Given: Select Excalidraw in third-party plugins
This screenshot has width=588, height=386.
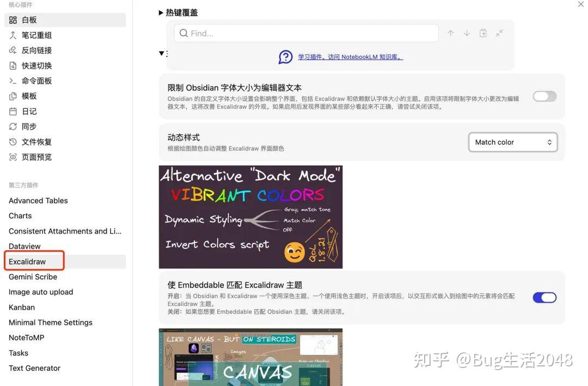Looking at the screenshot, I should (65, 261).
